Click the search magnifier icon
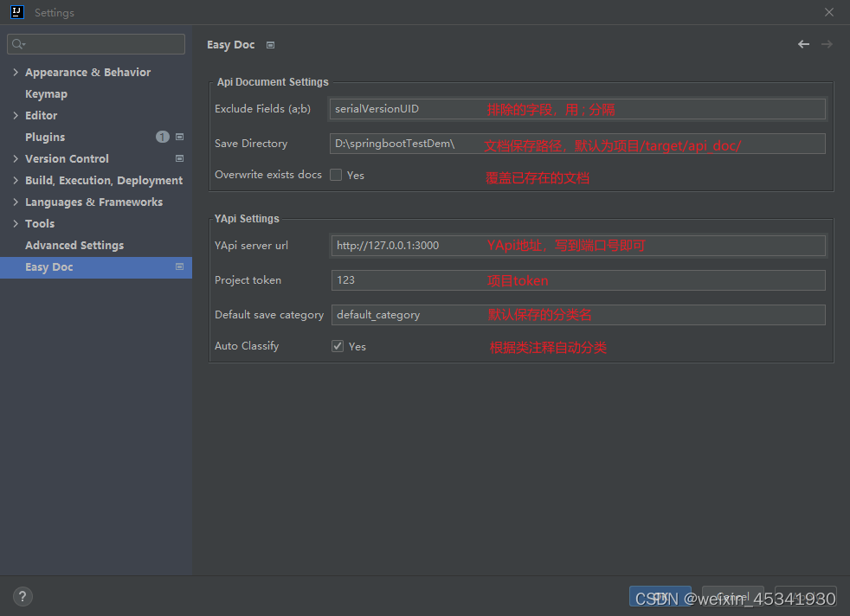 pyautogui.click(x=18, y=44)
